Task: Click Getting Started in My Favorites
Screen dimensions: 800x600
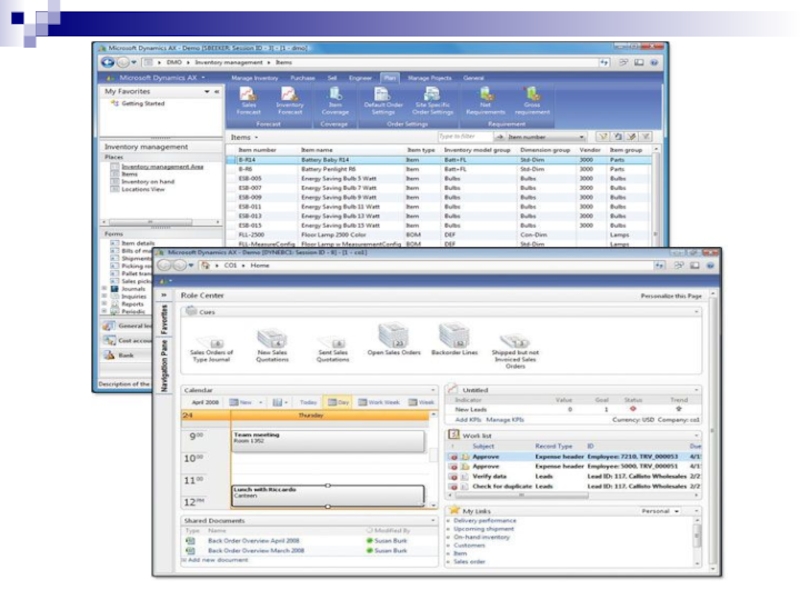Action: click(x=143, y=104)
